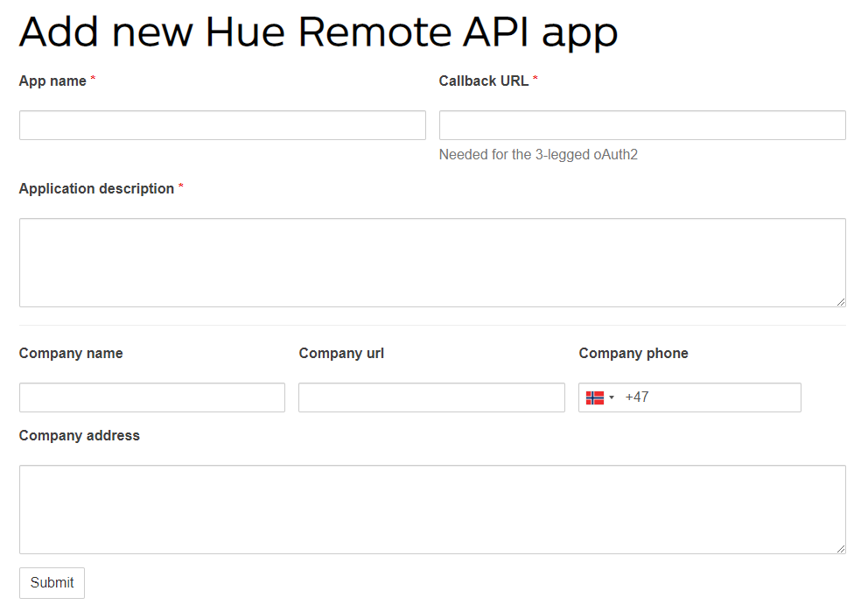Screen dimensions: 868x612
Task: Click into the Callback URL field
Action: 642,125
